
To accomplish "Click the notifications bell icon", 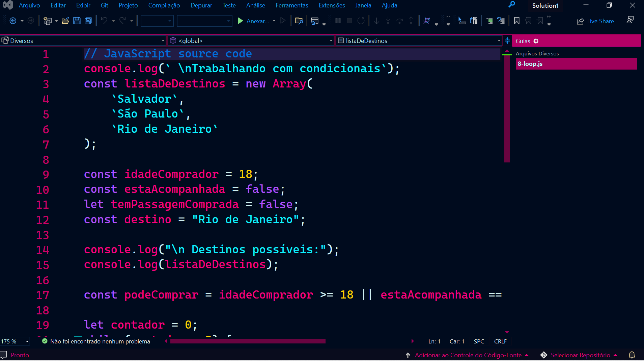I will coord(632,355).
